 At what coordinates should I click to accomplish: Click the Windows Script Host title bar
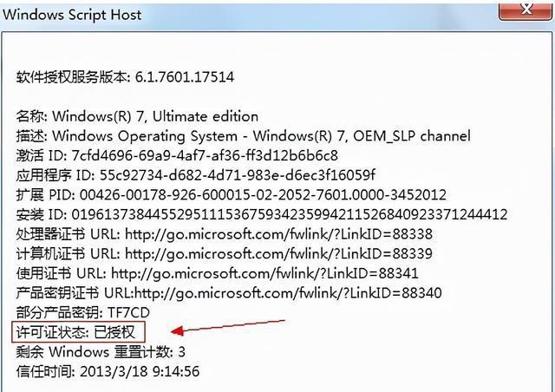coord(260,15)
